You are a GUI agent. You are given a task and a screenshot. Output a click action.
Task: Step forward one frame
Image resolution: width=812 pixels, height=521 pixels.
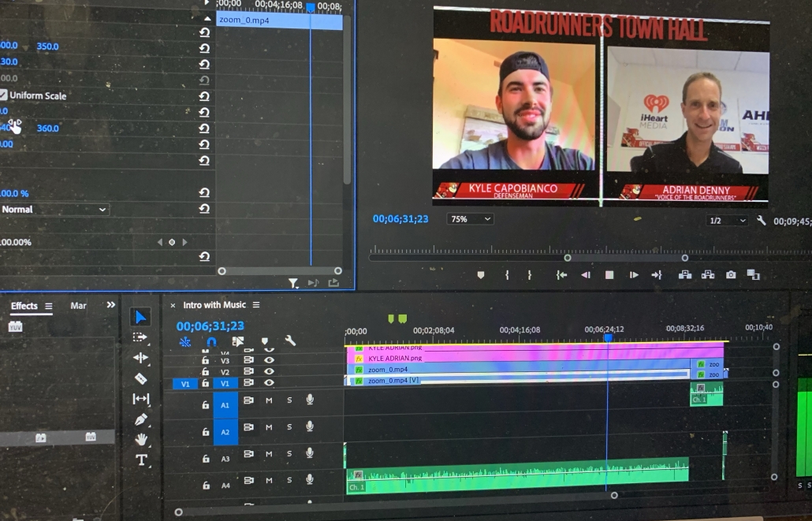[x=634, y=275]
